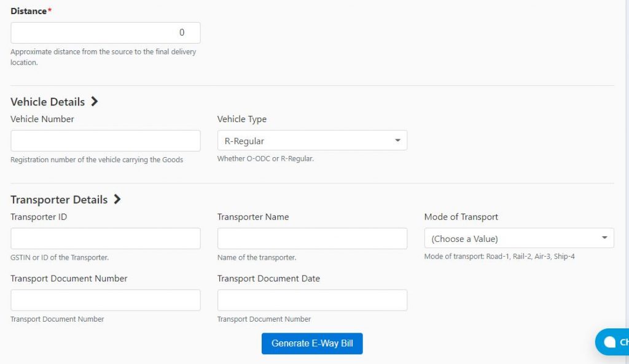Viewport: 629px width, 364px height.
Task: Click the Vehicle Number input field
Action: 104,140
